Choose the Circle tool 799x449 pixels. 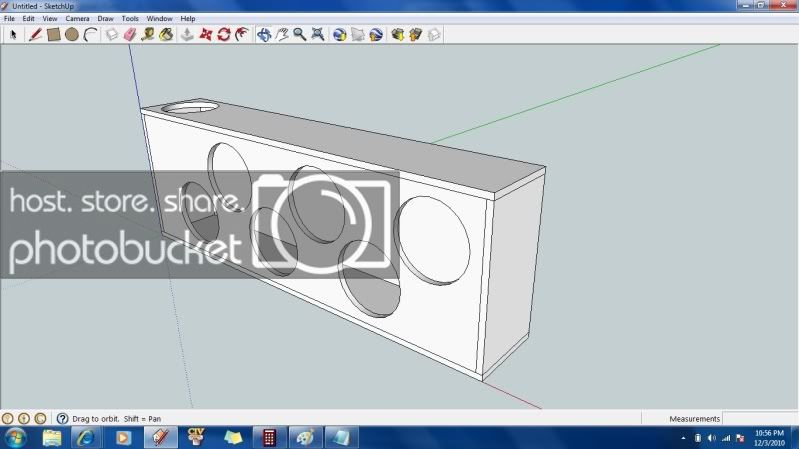coord(72,35)
